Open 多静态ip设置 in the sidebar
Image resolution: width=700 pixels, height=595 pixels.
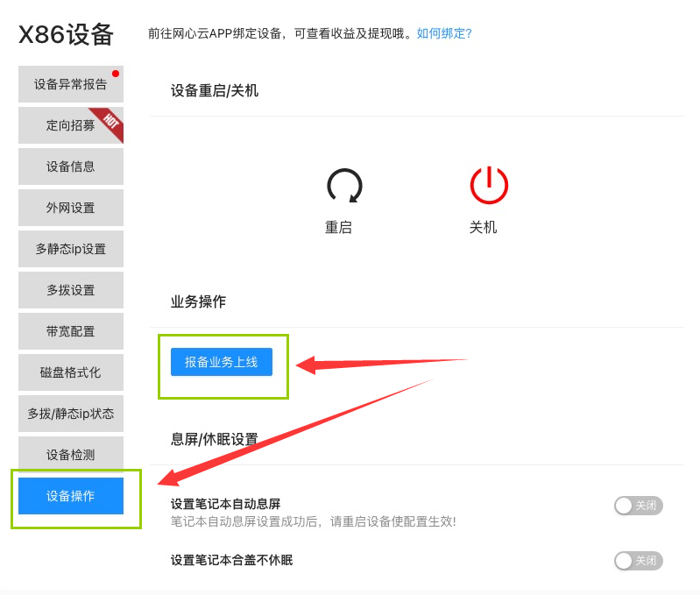point(71,249)
